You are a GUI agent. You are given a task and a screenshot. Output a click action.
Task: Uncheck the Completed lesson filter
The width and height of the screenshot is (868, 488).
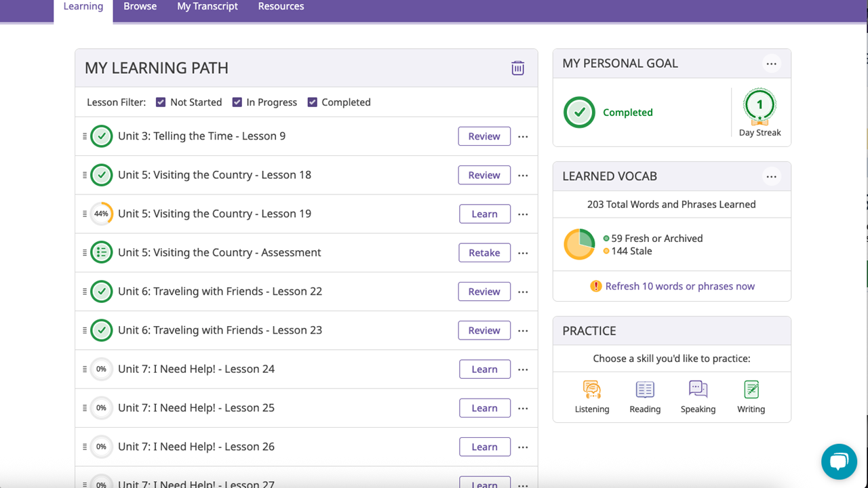point(312,102)
